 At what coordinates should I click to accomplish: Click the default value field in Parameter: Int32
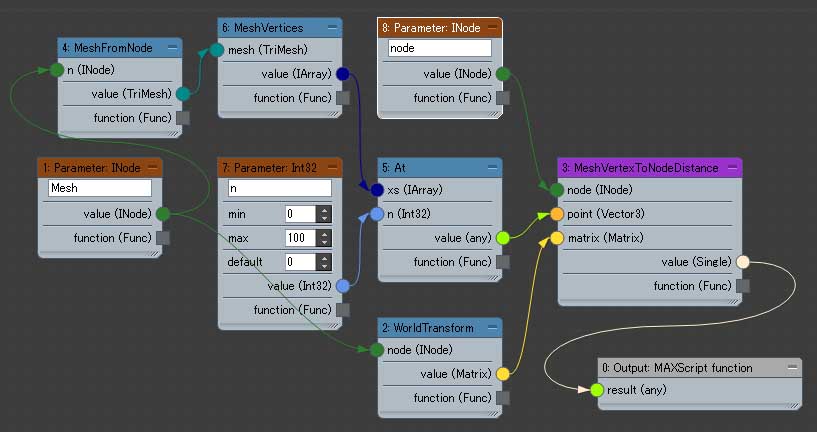(x=301, y=262)
